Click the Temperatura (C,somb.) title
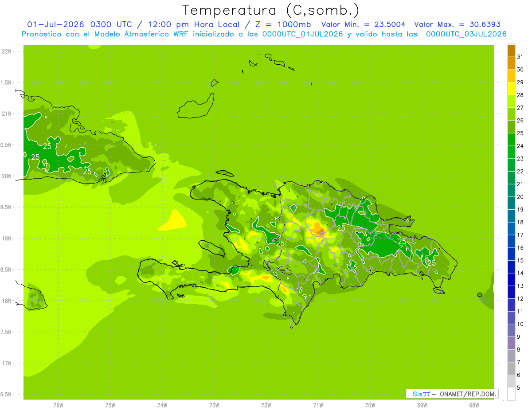 tap(271, 10)
